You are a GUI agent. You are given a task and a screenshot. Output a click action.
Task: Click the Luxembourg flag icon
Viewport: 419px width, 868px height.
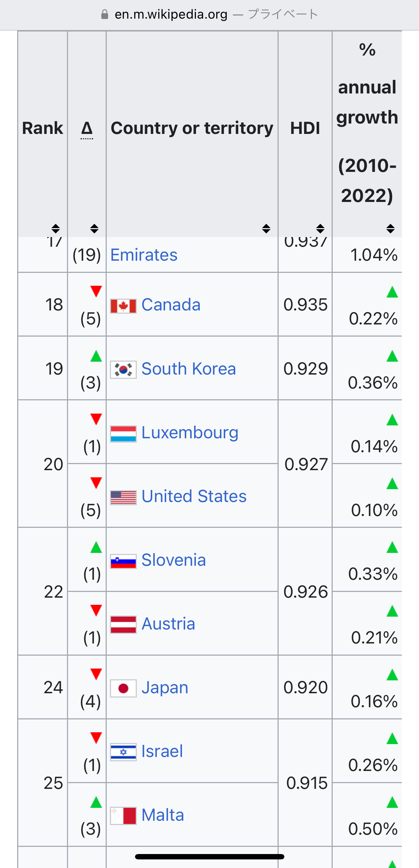coord(123,434)
